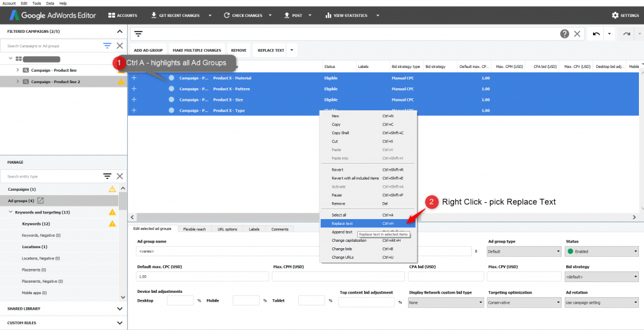
Task: Open the Tools menu
Action: tap(36, 3)
